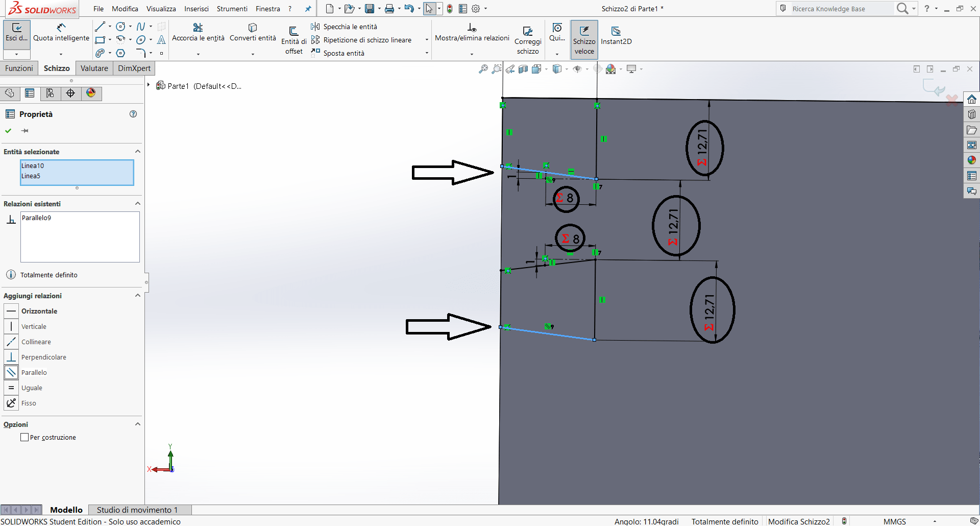Viewport: 980px width, 526px height.
Task: Switch to the Valutare tab
Action: coord(94,68)
